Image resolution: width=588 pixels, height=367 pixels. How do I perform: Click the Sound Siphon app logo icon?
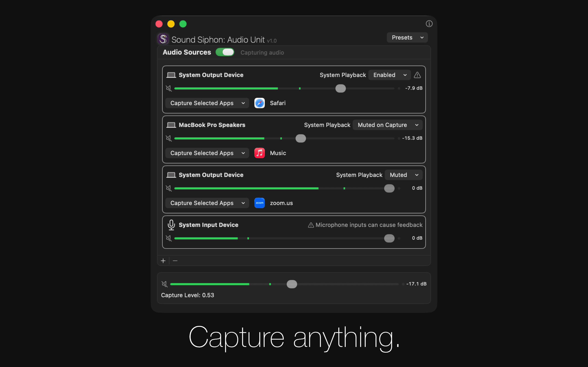[x=163, y=39]
